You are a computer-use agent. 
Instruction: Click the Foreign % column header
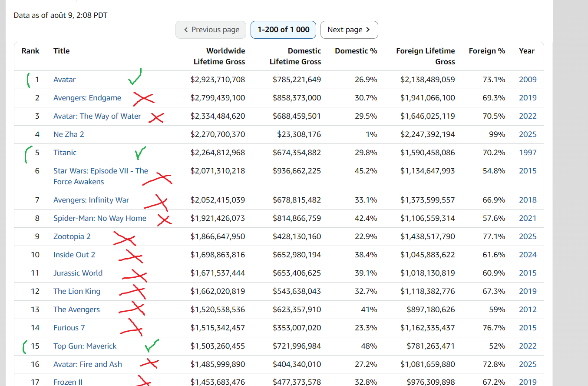pyautogui.click(x=487, y=51)
